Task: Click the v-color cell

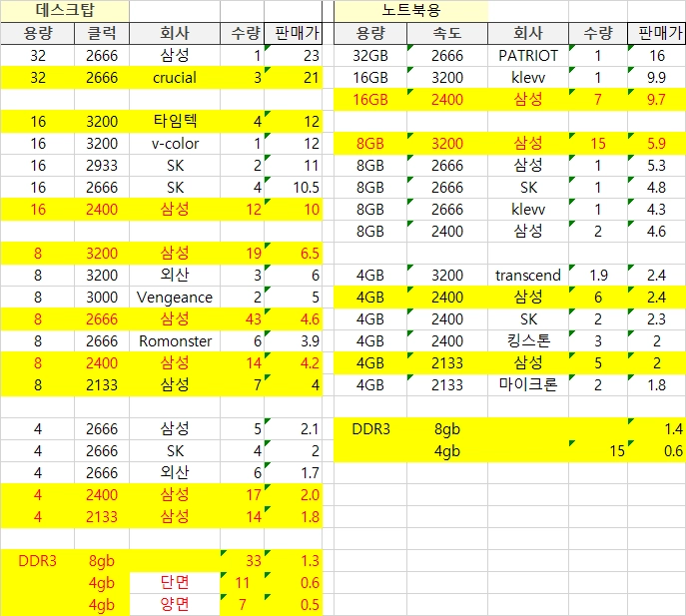Action: [175, 144]
